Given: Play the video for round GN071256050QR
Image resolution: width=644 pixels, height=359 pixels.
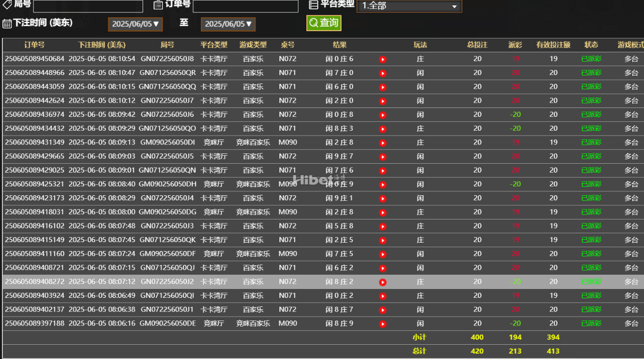Looking at the screenshot, I should [x=382, y=73].
